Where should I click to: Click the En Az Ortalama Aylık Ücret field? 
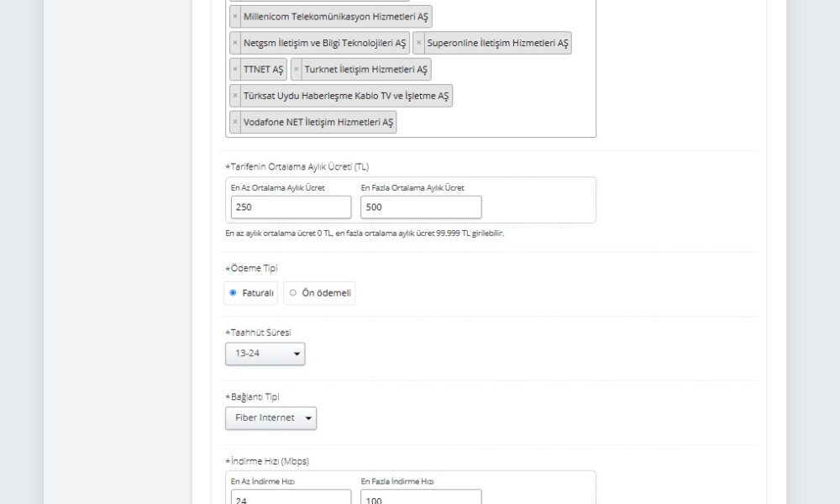click(291, 207)
